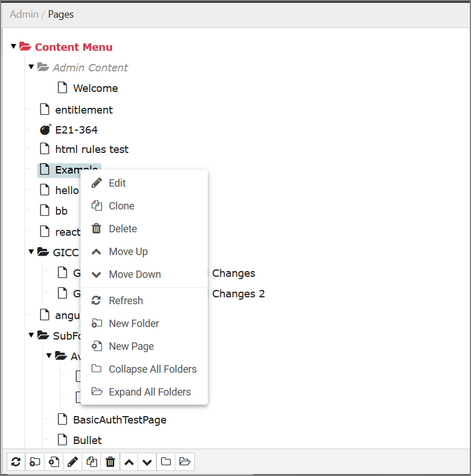The height and width of the screenshot is (476, 471).
Task: Choose New Folder from the context menu
Action: 144,323
